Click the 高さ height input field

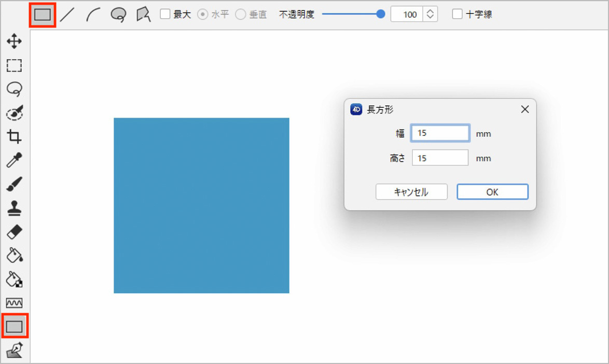(440, 158)
